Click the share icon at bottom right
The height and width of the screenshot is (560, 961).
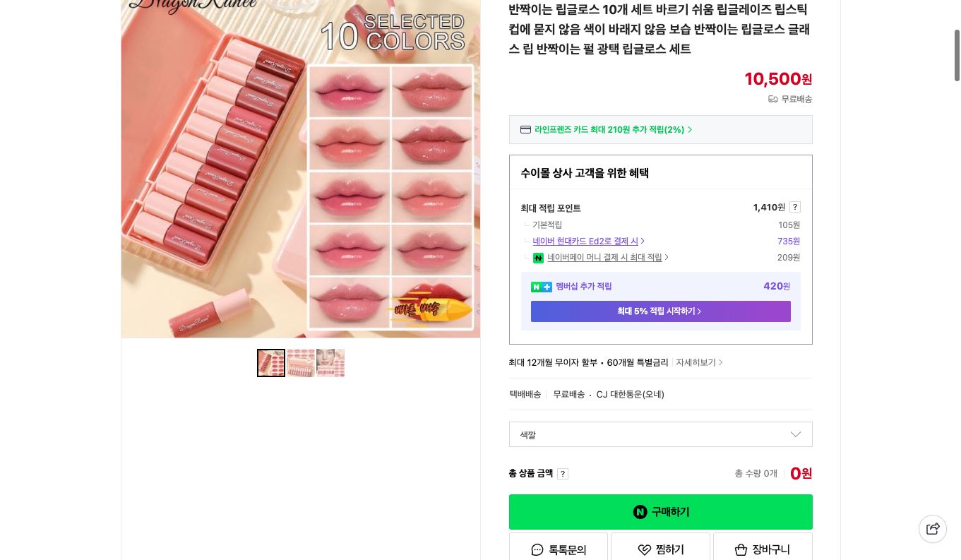[932, 528]
